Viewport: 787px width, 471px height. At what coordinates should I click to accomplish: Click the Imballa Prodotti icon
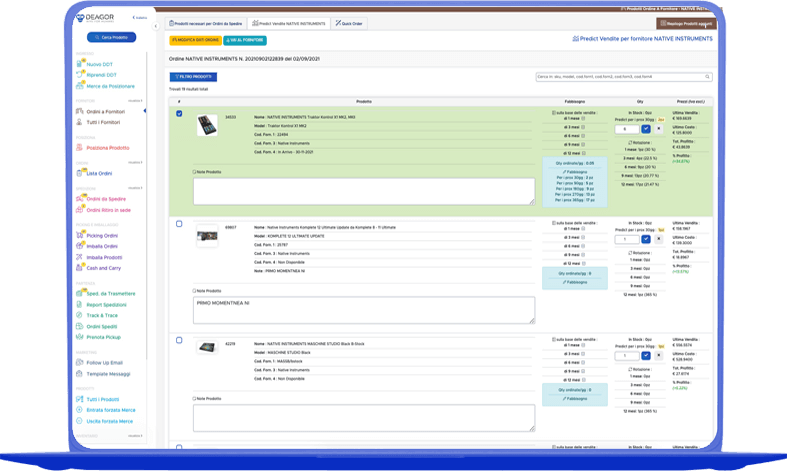click(79, 257)
